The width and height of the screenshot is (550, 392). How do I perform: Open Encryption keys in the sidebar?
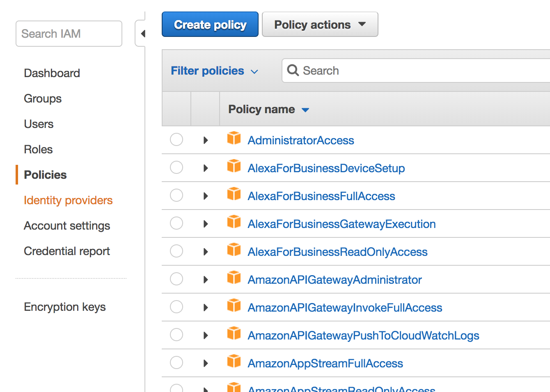65,307
